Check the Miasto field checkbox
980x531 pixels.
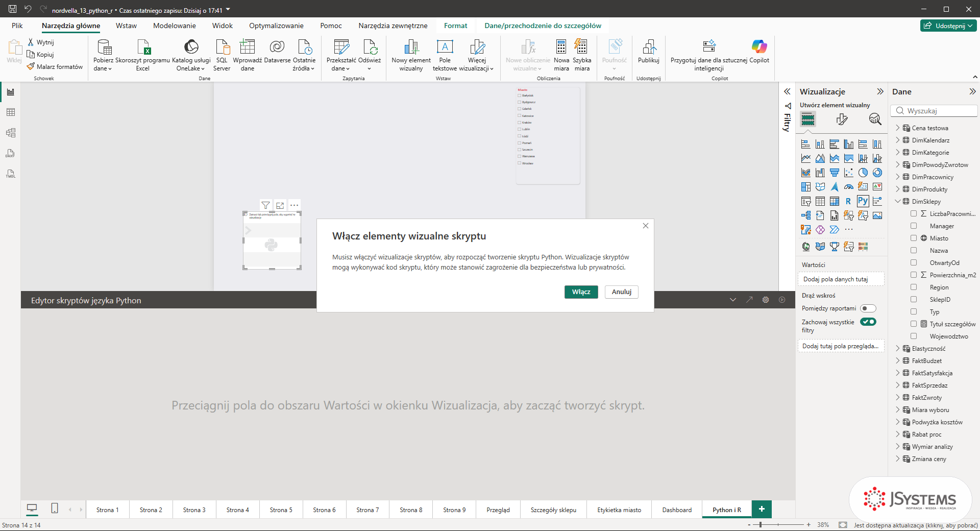[914, 238]
